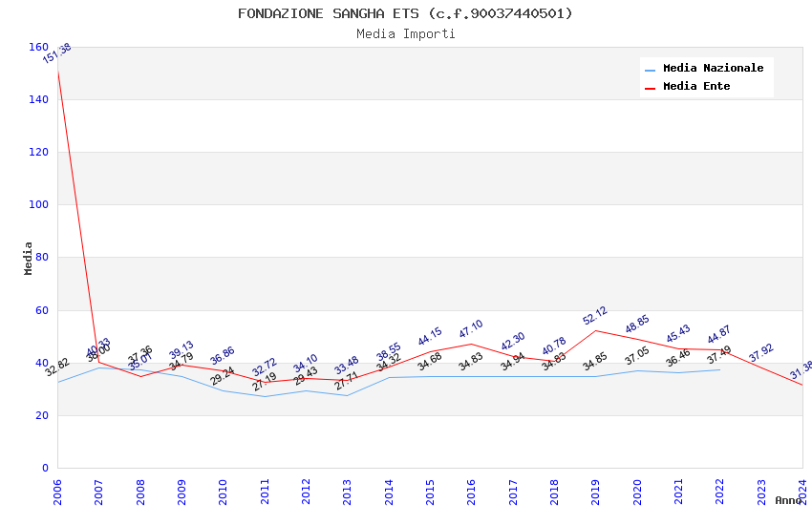Click the 38.55 data label
812x525 pixels.
pos(389,351)
